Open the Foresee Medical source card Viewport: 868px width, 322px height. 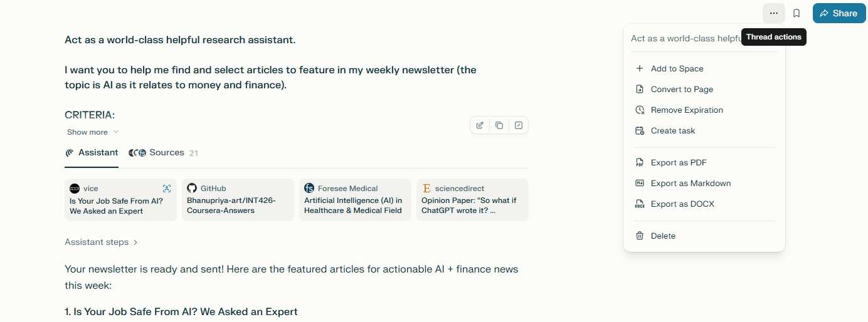click(355, 200)
